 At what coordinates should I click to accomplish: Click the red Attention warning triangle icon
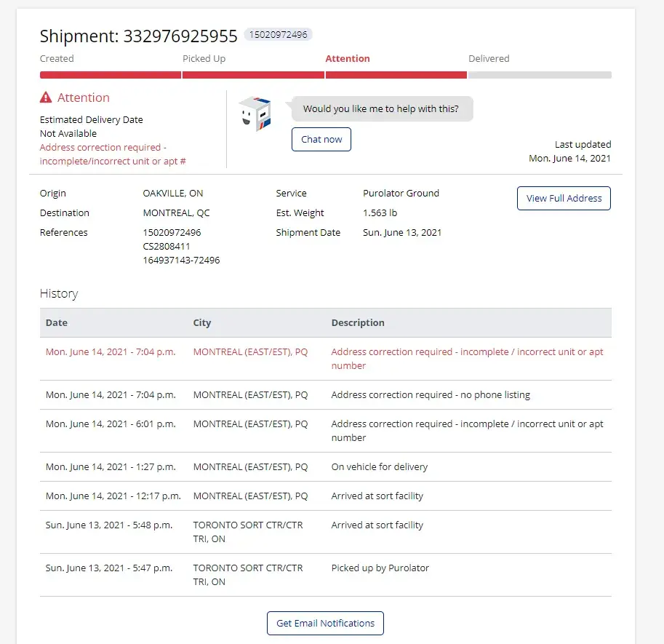pos(46,98)
